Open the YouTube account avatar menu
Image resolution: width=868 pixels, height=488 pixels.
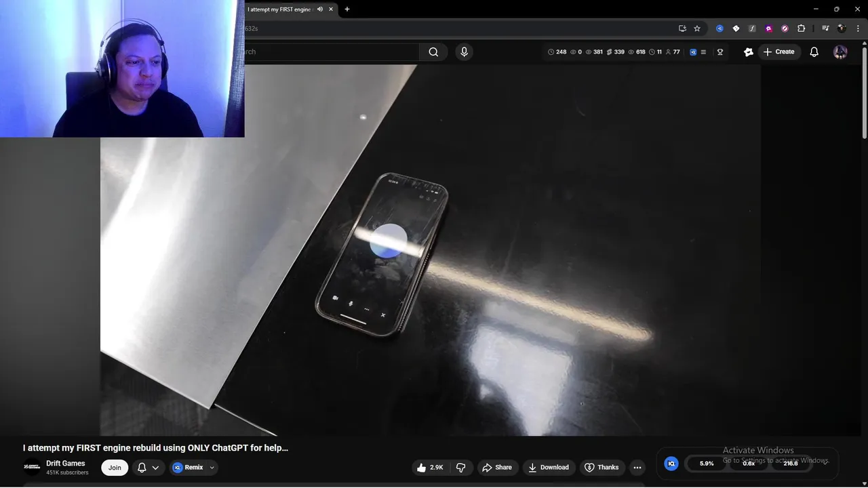(x=840, y=52)
